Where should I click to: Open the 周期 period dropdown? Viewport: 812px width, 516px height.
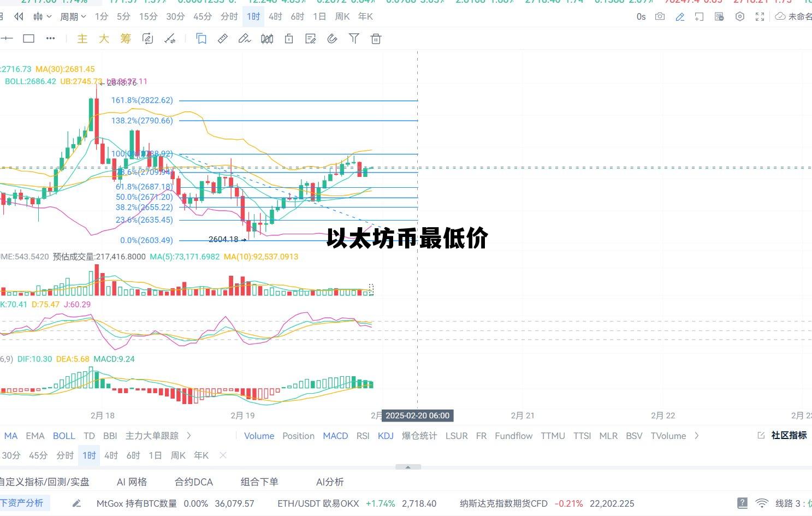pos(73,17)
